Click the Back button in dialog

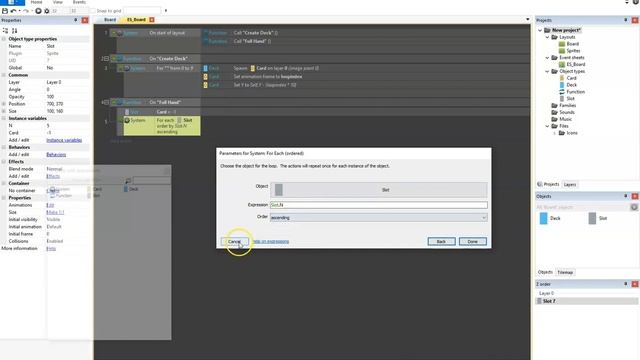coord(441,242)
